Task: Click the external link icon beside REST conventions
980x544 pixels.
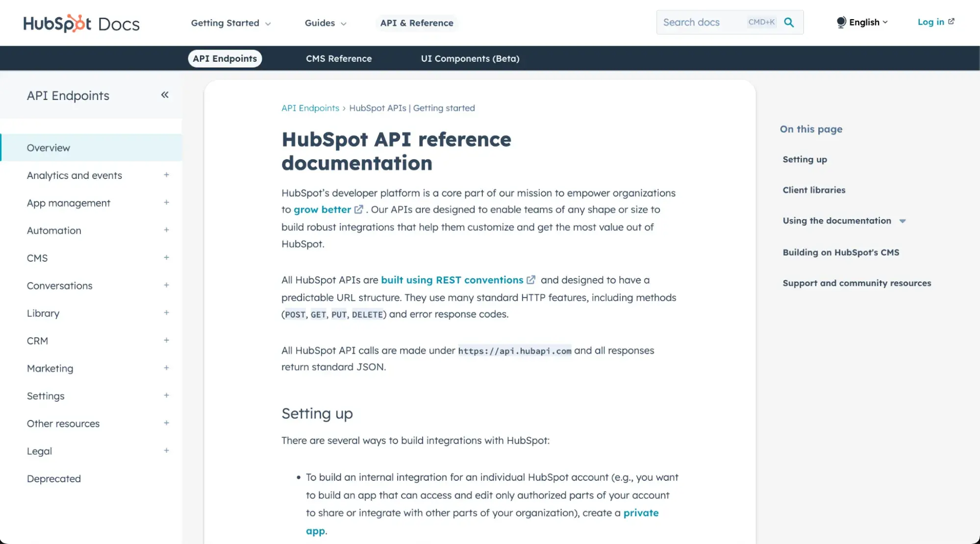Action: tap(531, 280)
